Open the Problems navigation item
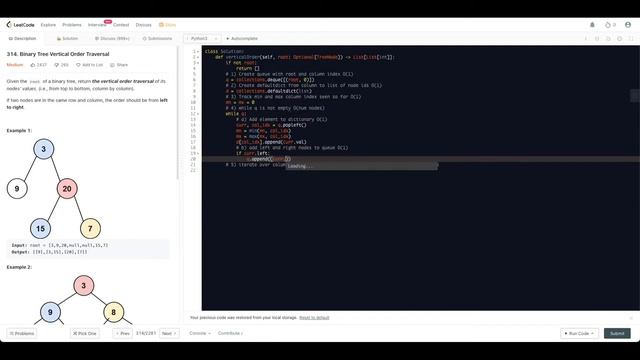The width and height of the screenshot is (640, 360). [72, 25]
